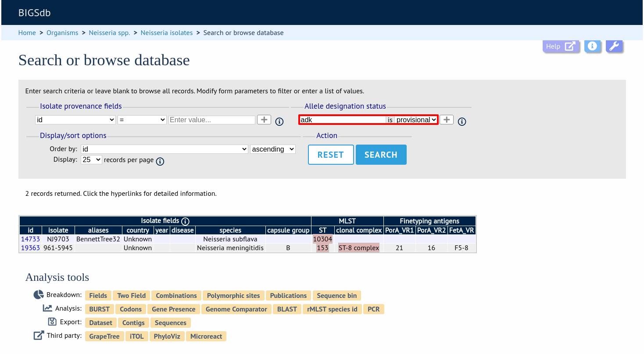Go to Home breadcrumb link
Screen dimensions: 644x354
click(27, 33)
